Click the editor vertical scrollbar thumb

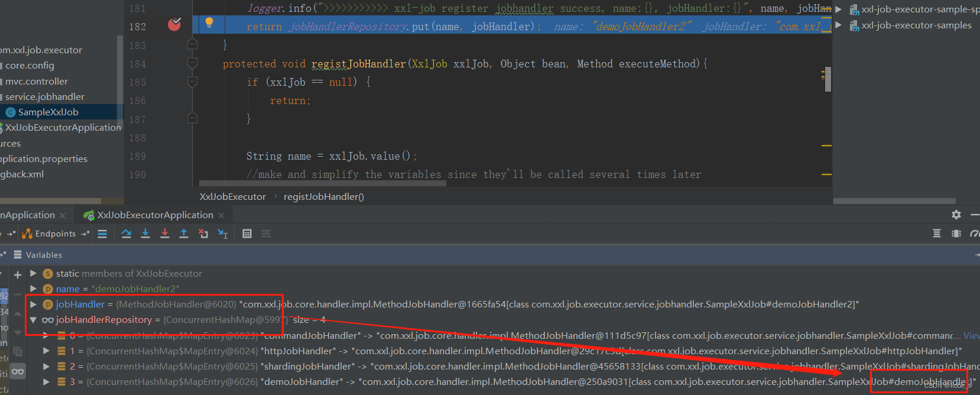(828, 79)
